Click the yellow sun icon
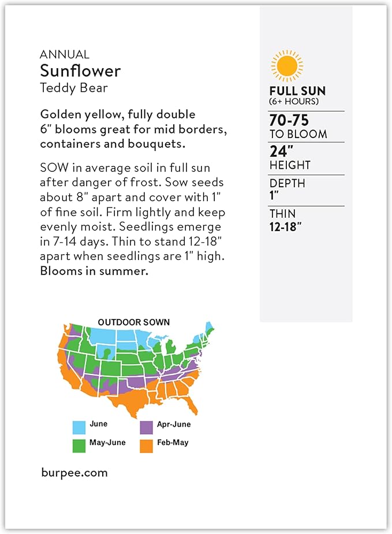 [287, 65]
